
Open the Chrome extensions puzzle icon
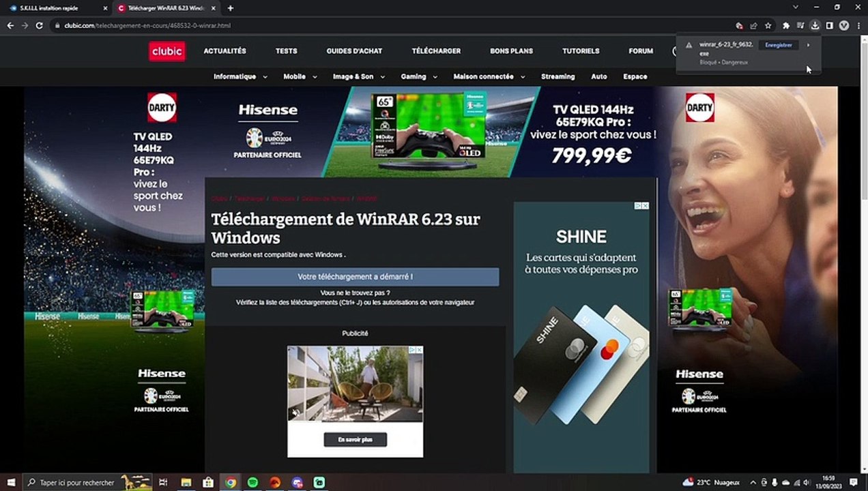click(786, 26)
